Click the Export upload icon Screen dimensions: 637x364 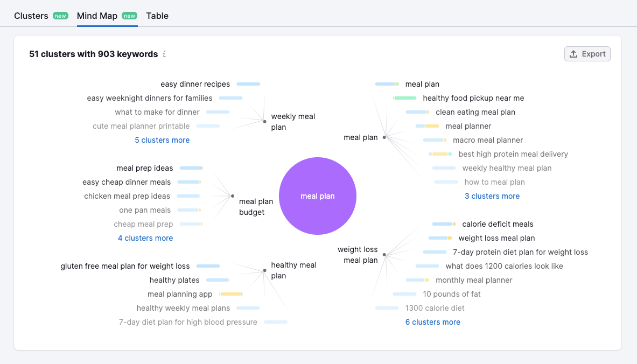[574, 53]
